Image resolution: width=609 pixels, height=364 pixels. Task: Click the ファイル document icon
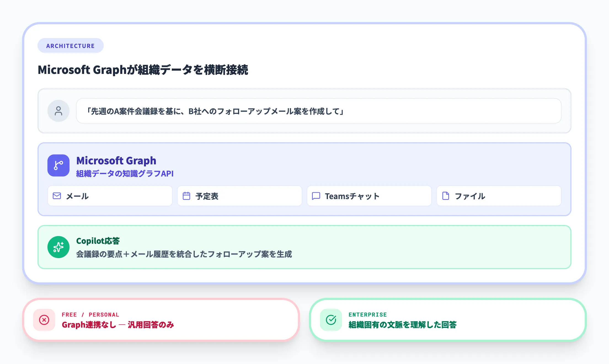pyautogui.click(x=445, y=196)
